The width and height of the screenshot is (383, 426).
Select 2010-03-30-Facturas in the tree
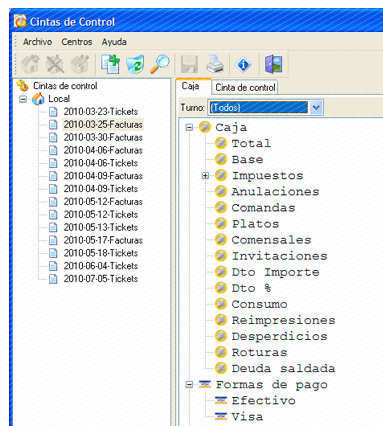(x=103, y=137)
